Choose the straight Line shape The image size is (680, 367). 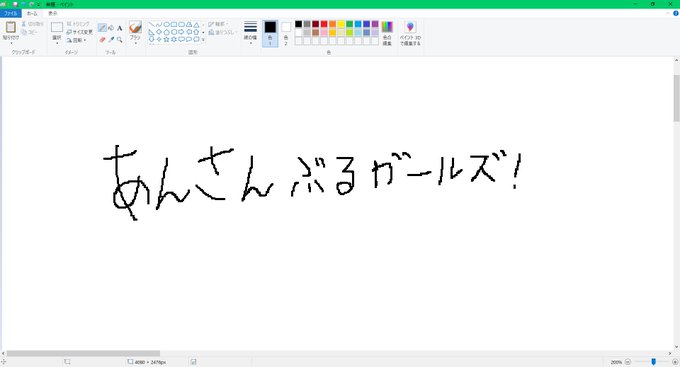coord(151,25)
